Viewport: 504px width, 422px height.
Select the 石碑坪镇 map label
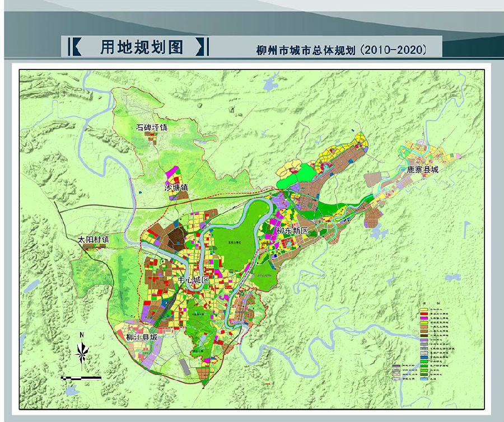coord(152,128)
